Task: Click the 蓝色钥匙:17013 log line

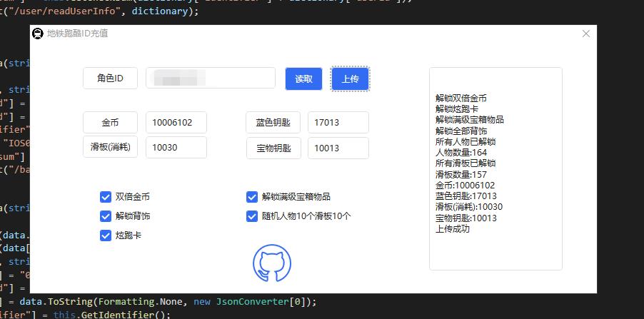Action: pos(466,196)
